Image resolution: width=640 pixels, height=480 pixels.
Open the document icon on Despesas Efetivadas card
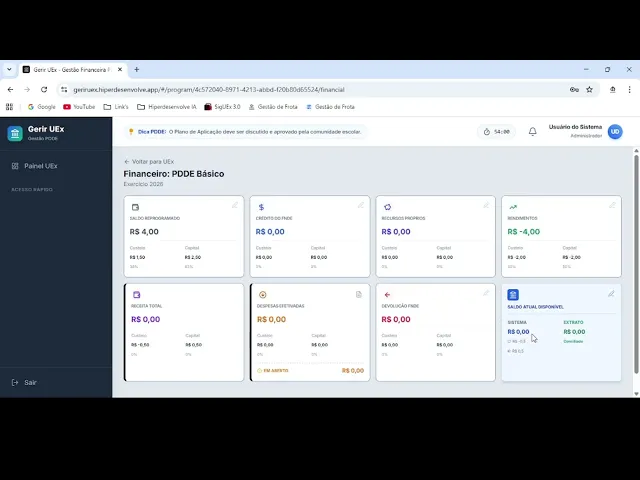[359, 294]
